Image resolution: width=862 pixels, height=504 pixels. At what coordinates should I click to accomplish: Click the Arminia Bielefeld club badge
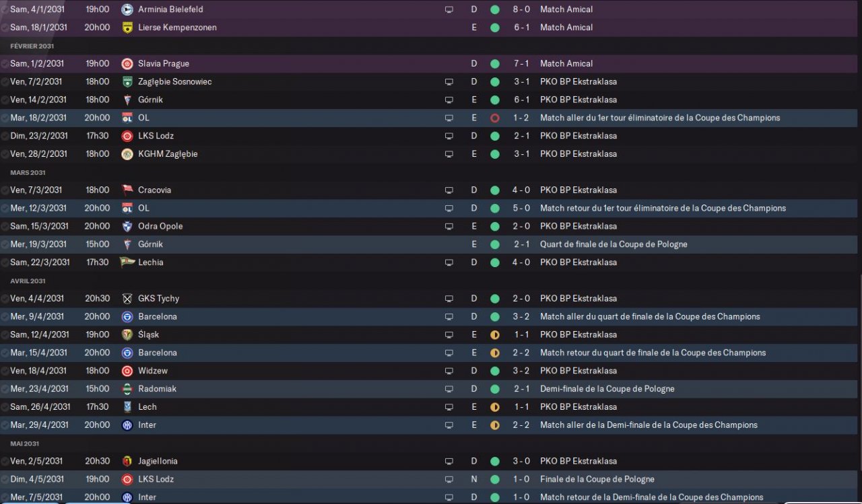(127, 9)
